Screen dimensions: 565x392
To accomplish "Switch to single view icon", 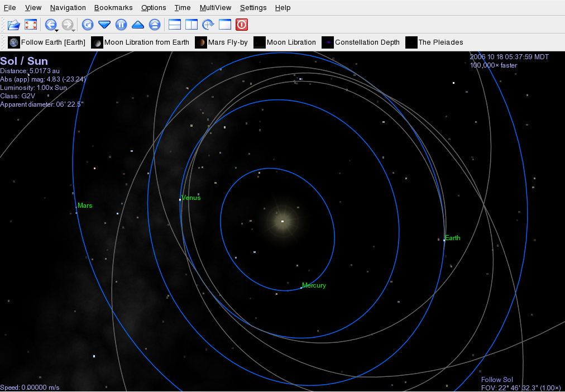I will point(225,25).
